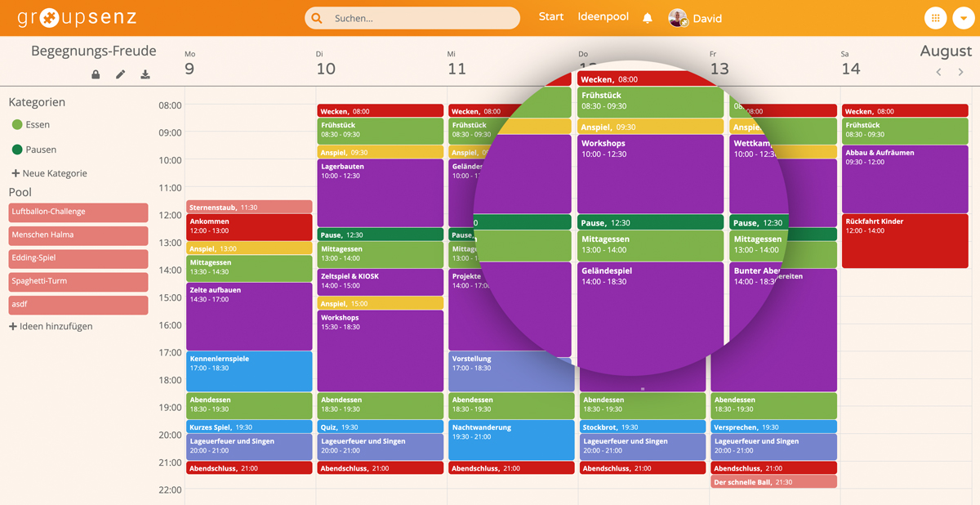The height and width of the screenshot is (505, 980).
Task: Open Saturday's Wecken event
Action: point(905,111)
